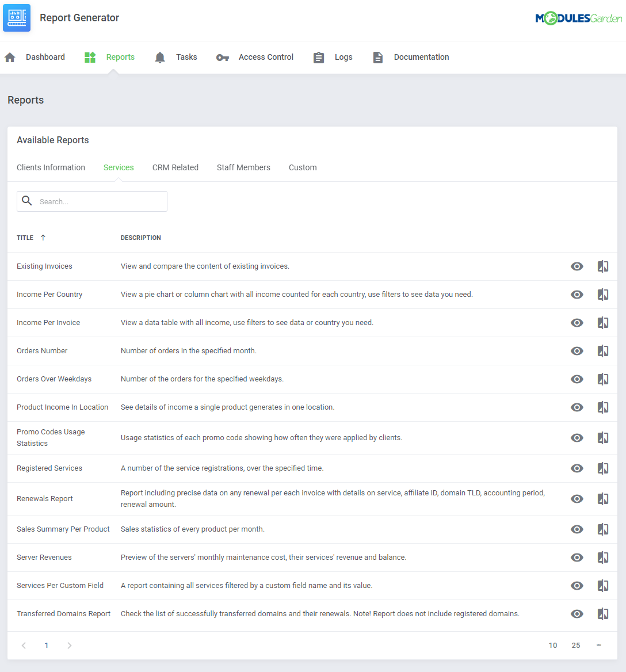The width and height of the screenshot is (626, 672).
Task: Show unlimited entries with infinity option
Action: [599, 645]
